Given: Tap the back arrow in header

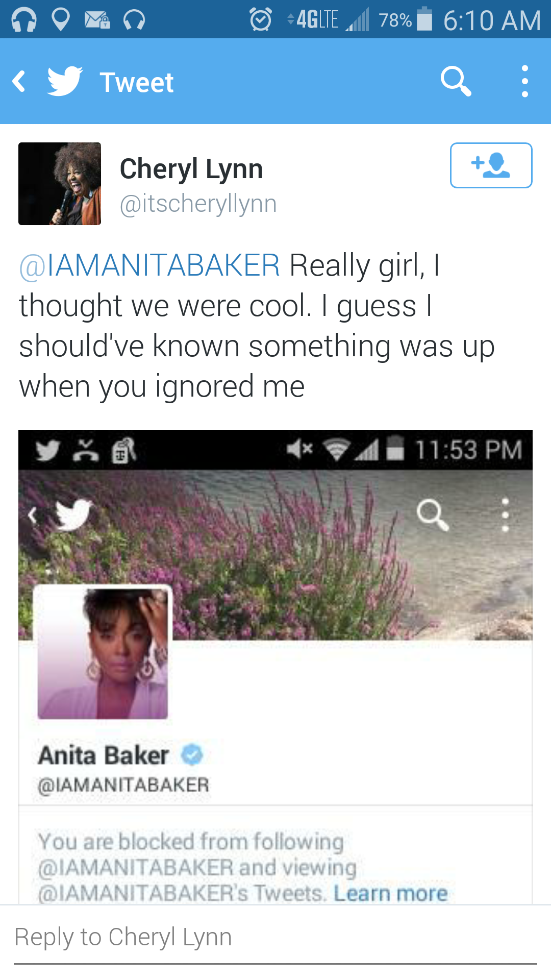Looking at the screenshot, I should click(x=19, y=82).
